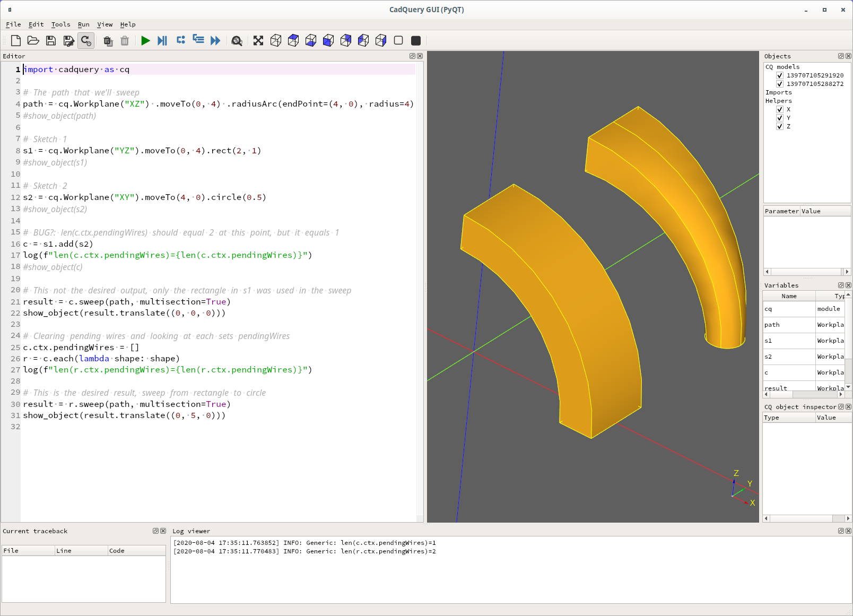Viewport: 853px width, 616px height.
Task: Float the Variables panel via its undock button
Action: (x=841, y=285)
